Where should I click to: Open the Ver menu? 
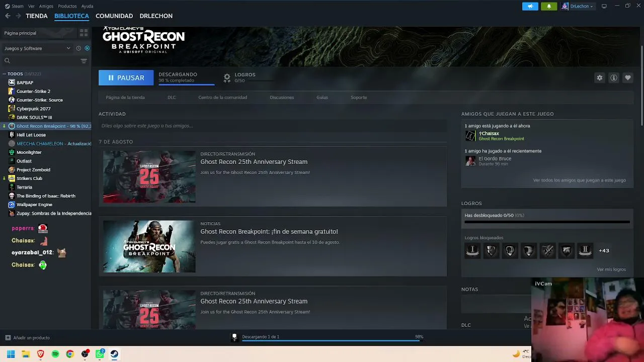(32, 6)
